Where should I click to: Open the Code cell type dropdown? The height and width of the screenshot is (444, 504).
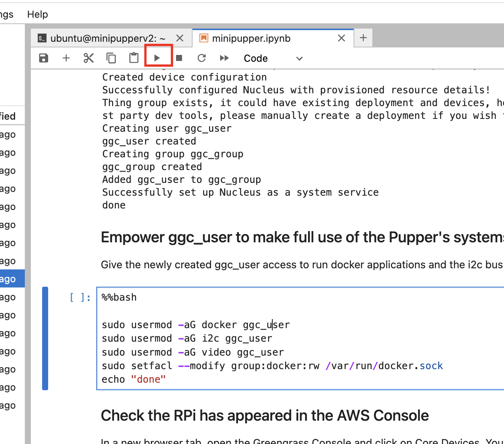(273, 58)
